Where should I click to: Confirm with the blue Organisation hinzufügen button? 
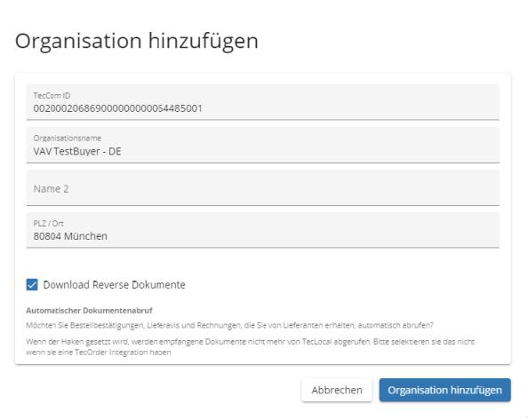(444, 390)
